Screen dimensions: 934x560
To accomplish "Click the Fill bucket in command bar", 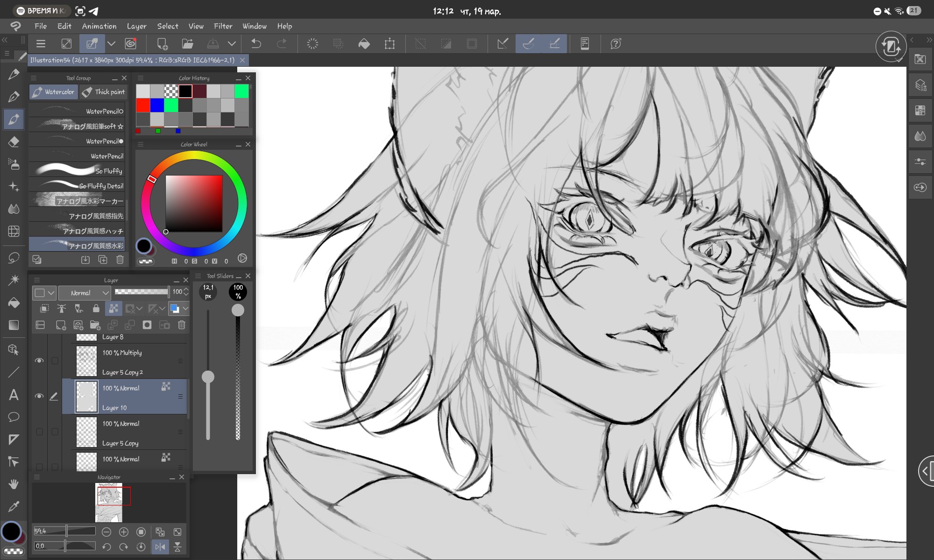I will (x=364, y=44).
